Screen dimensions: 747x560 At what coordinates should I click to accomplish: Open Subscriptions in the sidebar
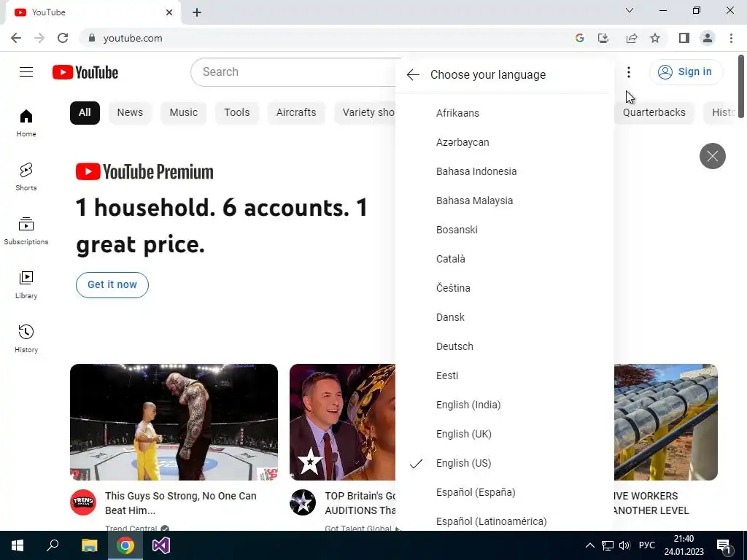(26, 231)
